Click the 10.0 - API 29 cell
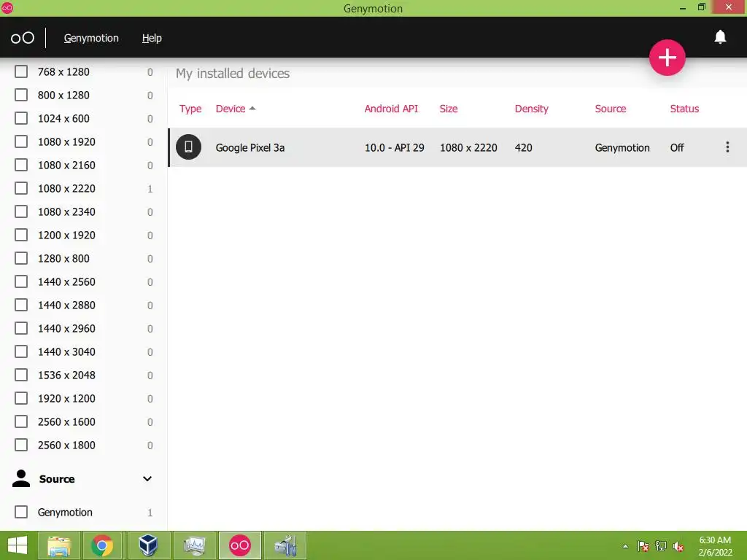The height and width of the screenshot is (560, 747). point(394,147)
